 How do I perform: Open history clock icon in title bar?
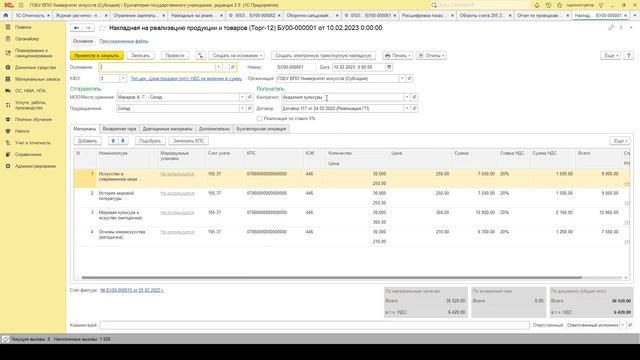(548, 5)
